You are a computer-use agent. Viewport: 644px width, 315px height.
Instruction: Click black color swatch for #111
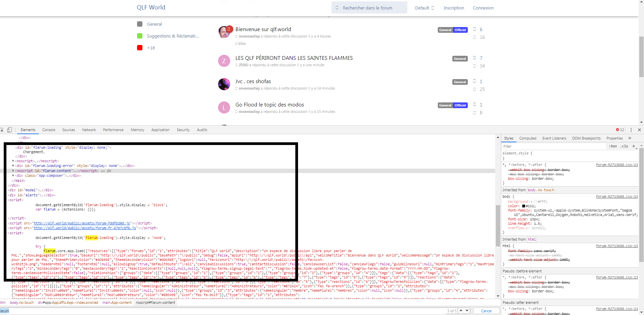point(524,206)
